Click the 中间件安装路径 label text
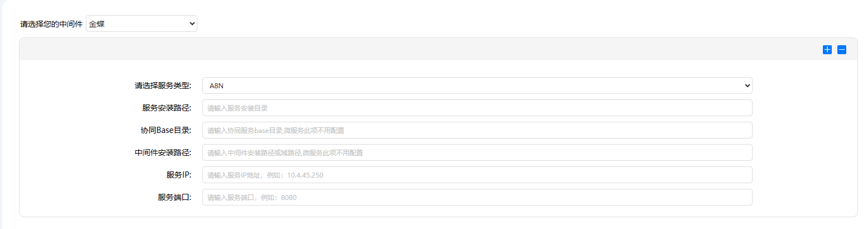Image resolution: width=868 pixels, height=229 pixels. (163, 153)
